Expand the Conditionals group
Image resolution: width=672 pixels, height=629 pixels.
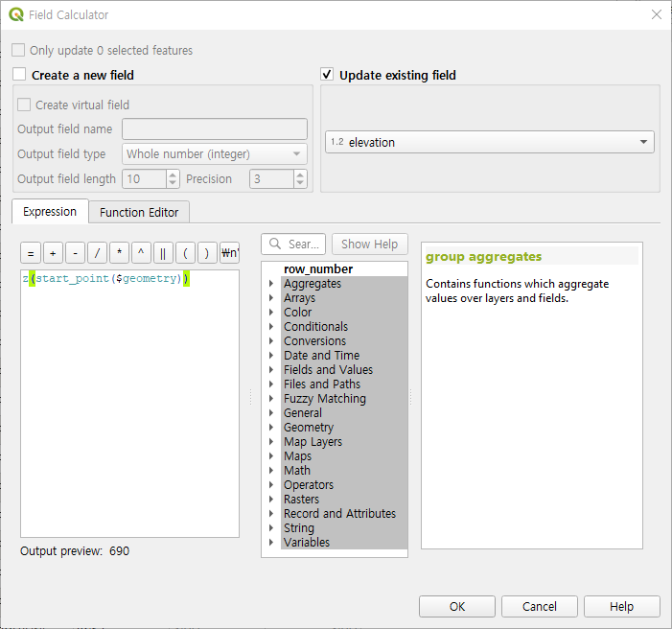[x=271, y=327]
